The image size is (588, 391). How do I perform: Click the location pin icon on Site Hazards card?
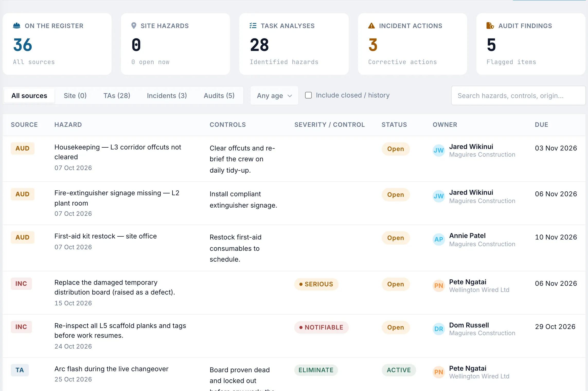coord(134,26)
